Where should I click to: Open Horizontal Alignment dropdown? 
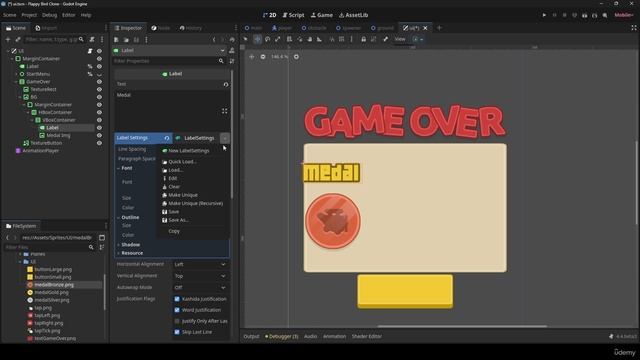click(200, 264)
